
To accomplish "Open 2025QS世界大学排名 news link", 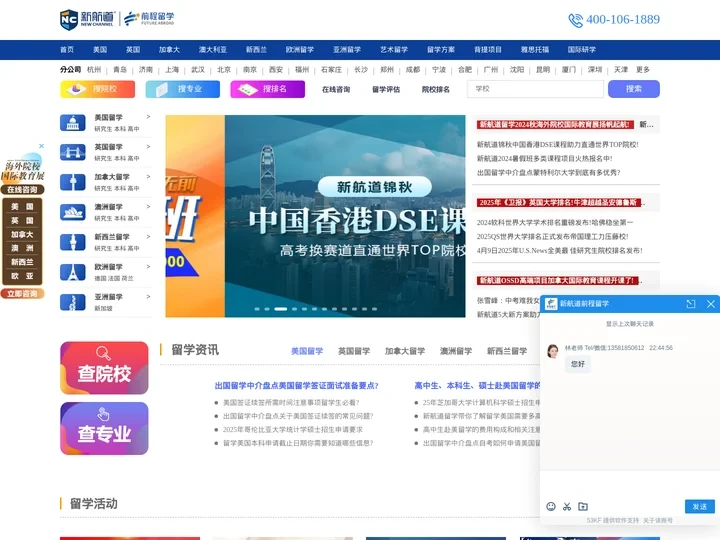I will tap(552, 236).
